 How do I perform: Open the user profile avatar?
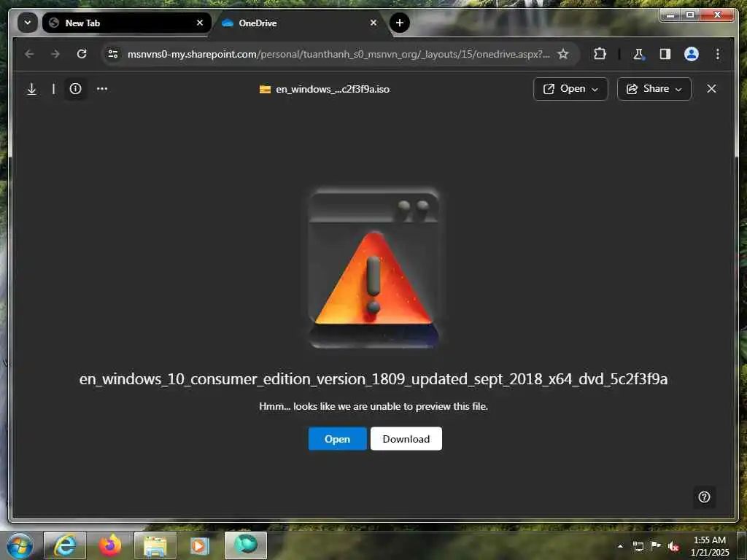click(x=692, y=54)
